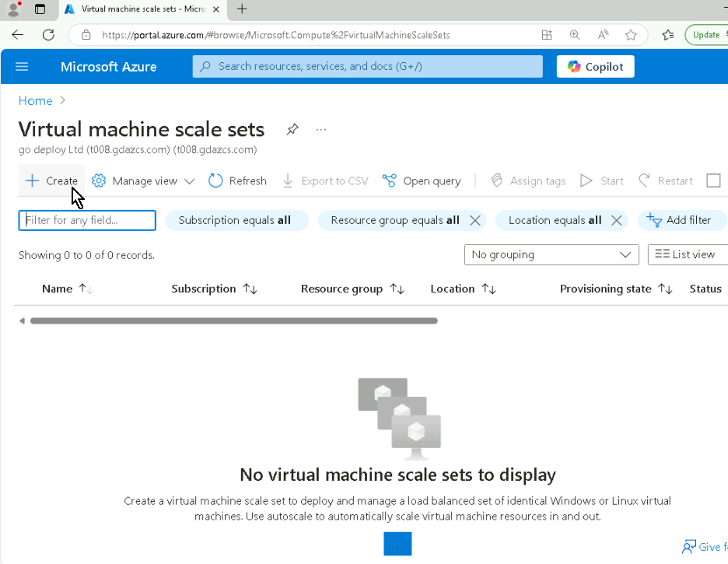728x564 pixels.
Task: Remove the Resource group filter
Action: (x=475, y=220)
